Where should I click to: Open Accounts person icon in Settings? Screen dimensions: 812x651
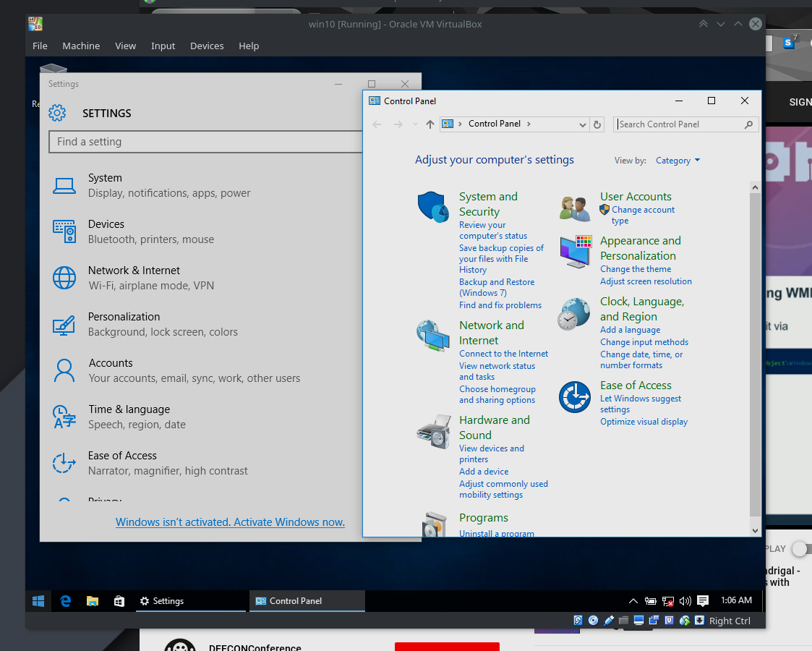[x=64, y=371]
